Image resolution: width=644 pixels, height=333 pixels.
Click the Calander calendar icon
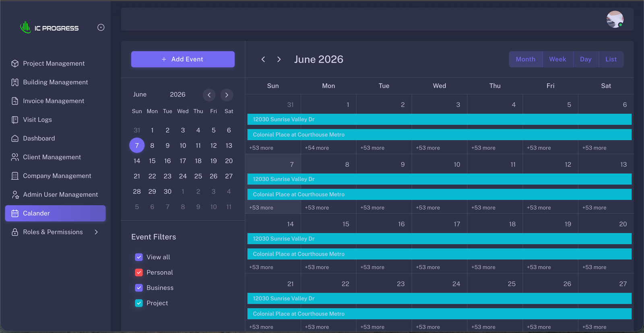15,214
